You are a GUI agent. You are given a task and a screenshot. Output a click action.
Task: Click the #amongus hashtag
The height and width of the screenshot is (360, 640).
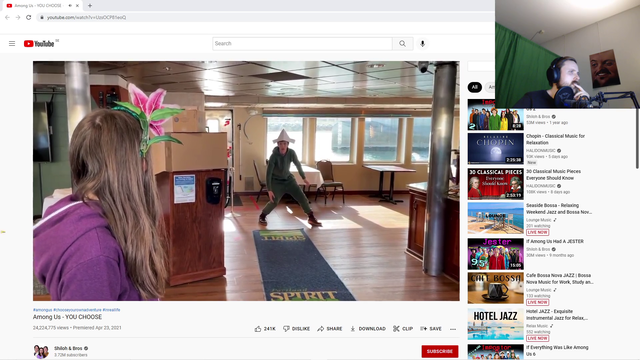click(42, 310)
